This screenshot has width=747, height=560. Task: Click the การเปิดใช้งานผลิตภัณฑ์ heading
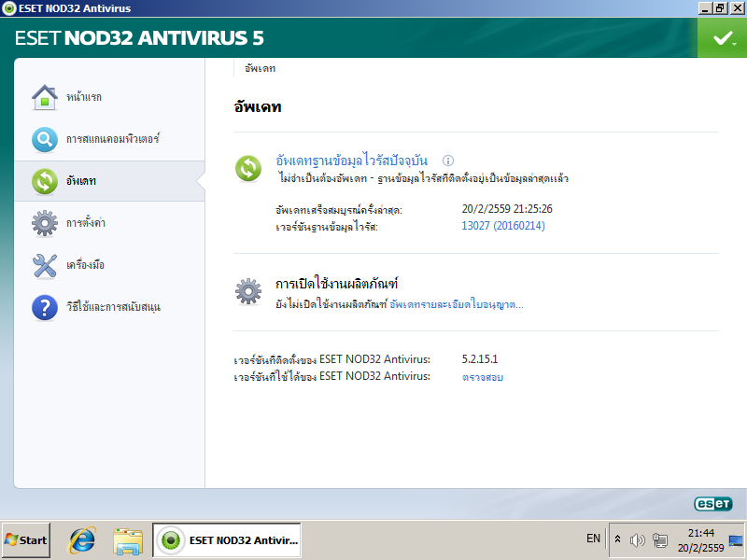[x=336, y=284]
